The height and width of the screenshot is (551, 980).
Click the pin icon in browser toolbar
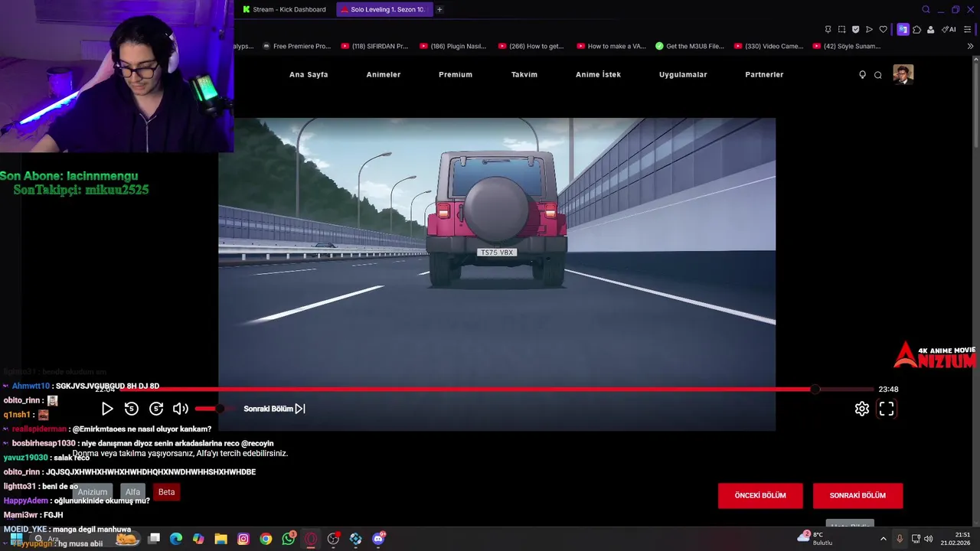828,29
